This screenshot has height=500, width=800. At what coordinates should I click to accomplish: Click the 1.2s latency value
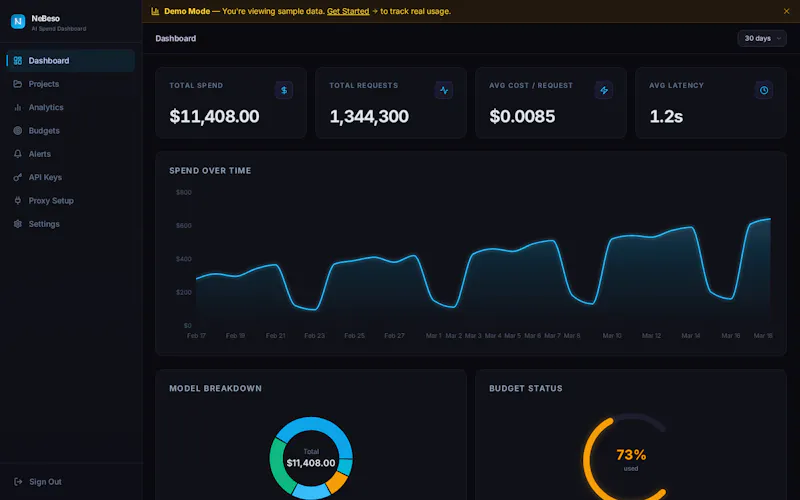[x=666, y=116]
